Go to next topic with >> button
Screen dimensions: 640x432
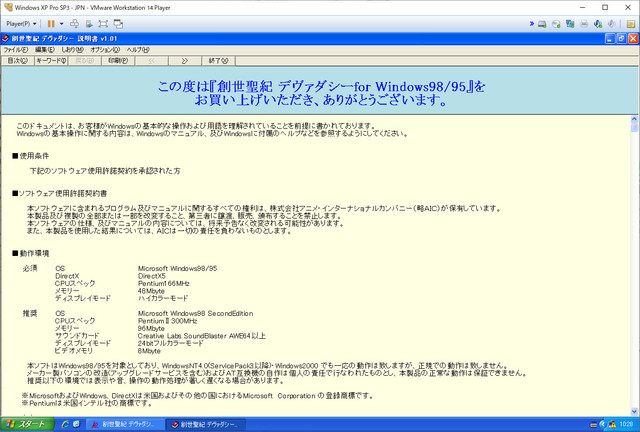(185, 61)
